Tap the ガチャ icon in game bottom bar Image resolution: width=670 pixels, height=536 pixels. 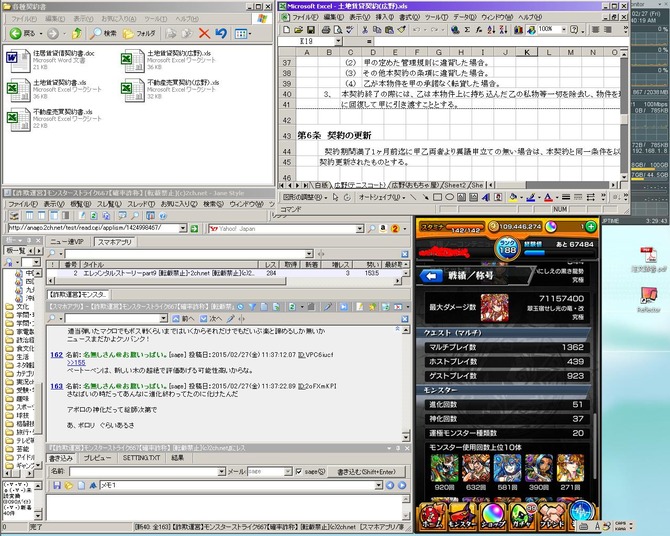tap(523, 515)
